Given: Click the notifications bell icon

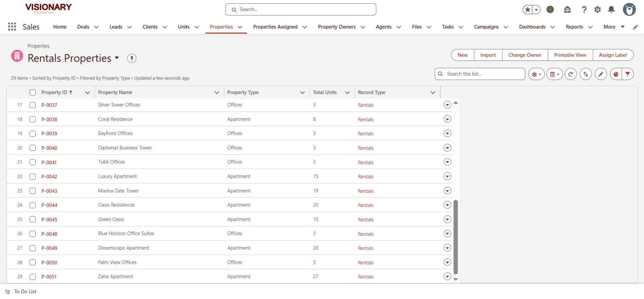Looking at the screenshot, I should click(x=611, y=9).
